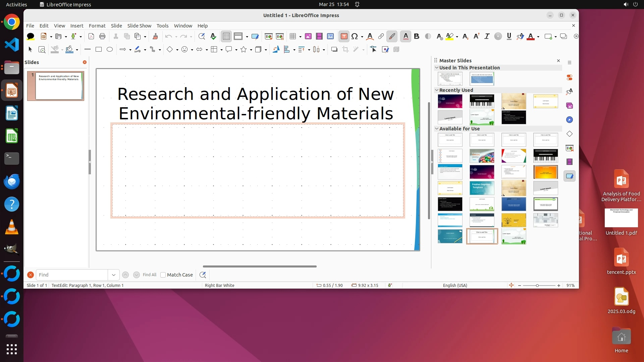Screen dimensions: 644x362
Task: Open the Navigator sidebar deck icon
Action: [569, 120]
